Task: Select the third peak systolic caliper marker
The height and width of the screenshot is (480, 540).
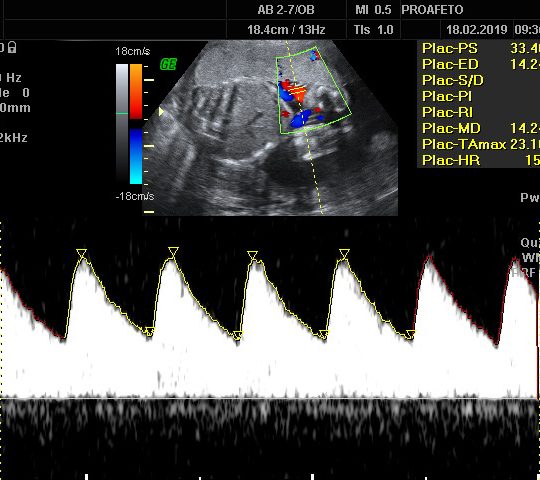Action: coord(252,255)
